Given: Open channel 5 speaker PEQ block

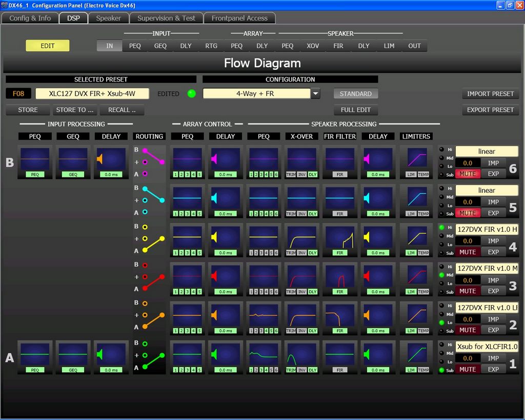Looking at the screenshot, I should point(264,201).
